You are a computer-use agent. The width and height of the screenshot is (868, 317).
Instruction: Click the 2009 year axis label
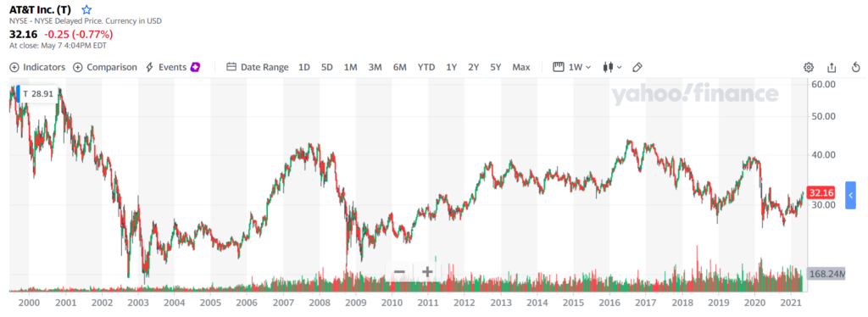pos(355,303)
